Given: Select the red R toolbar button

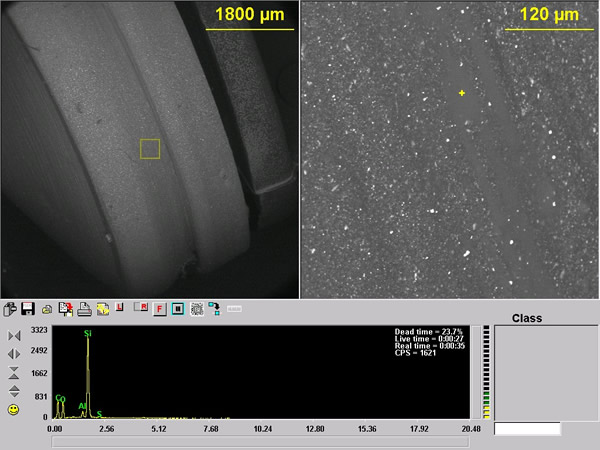Looking at the screenshot, I should [x=141, y=307].
